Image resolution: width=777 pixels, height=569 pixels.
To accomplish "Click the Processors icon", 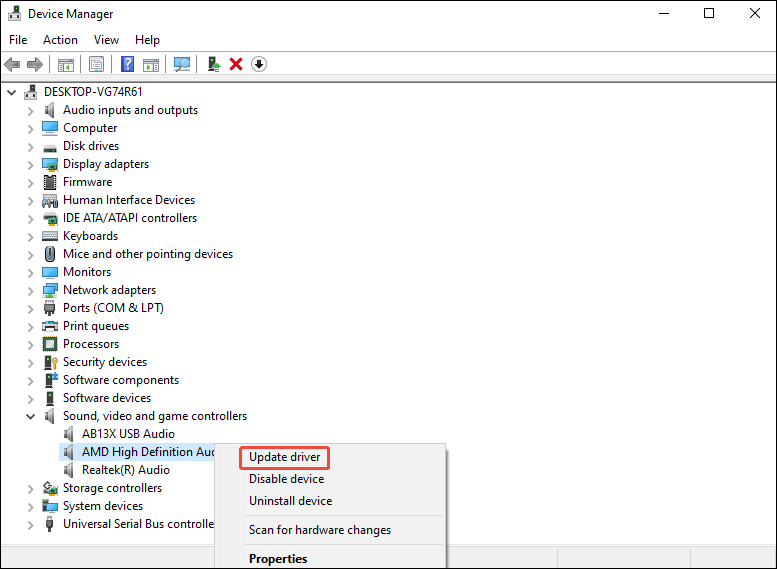I will pos(50,344).
